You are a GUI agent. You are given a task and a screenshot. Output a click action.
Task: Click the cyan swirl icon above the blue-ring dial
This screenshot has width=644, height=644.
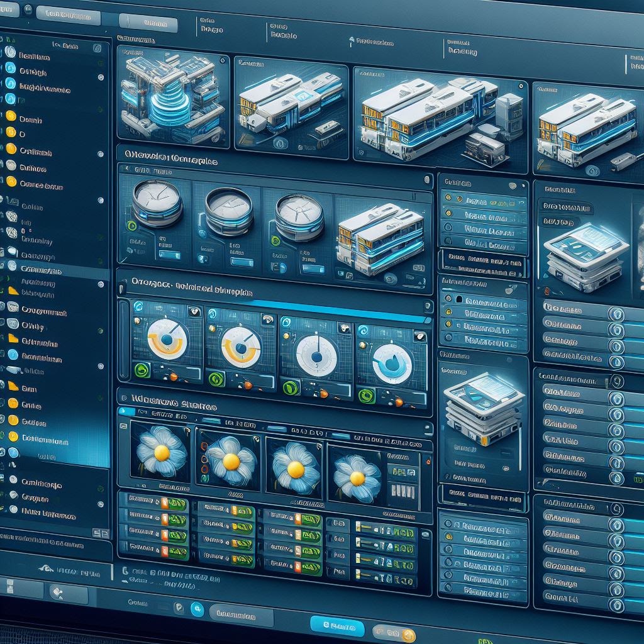363,330
